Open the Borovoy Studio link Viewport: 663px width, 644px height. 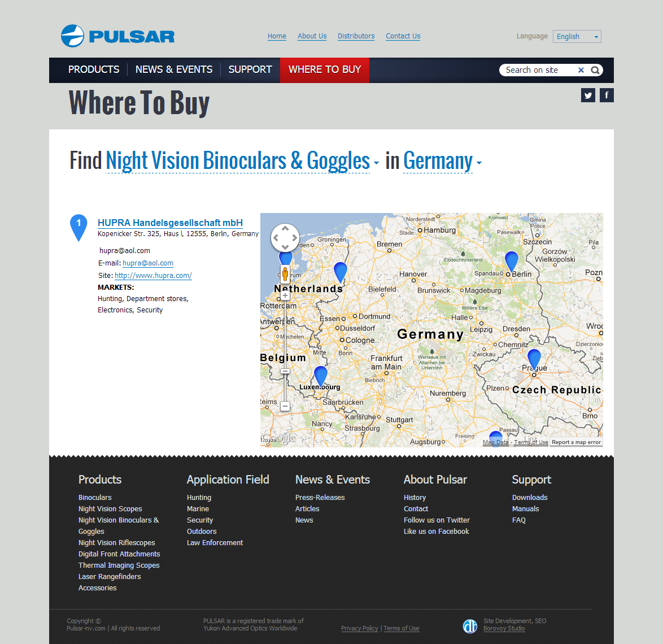tap(504, 628)
